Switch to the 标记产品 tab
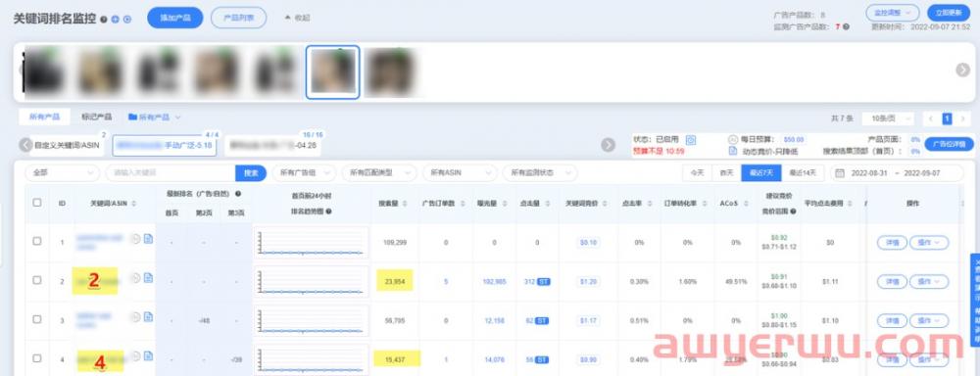Screen dimensions: 980x376 pyautogui.click(x=96, y=117)
